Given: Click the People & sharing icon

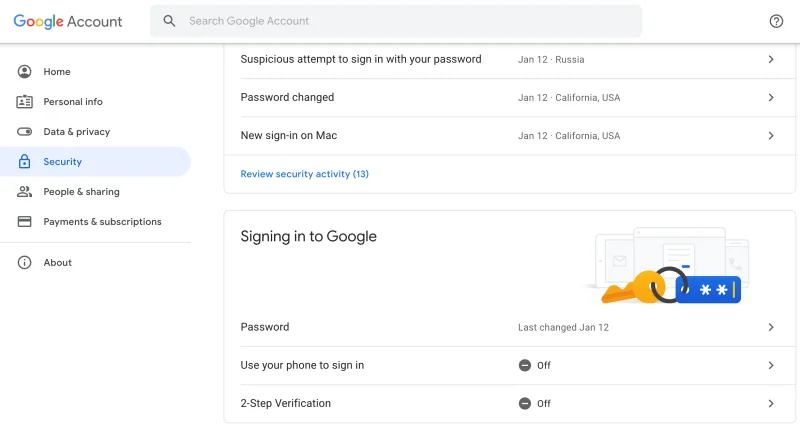Looking at the screenshot, I should [25, 192].
